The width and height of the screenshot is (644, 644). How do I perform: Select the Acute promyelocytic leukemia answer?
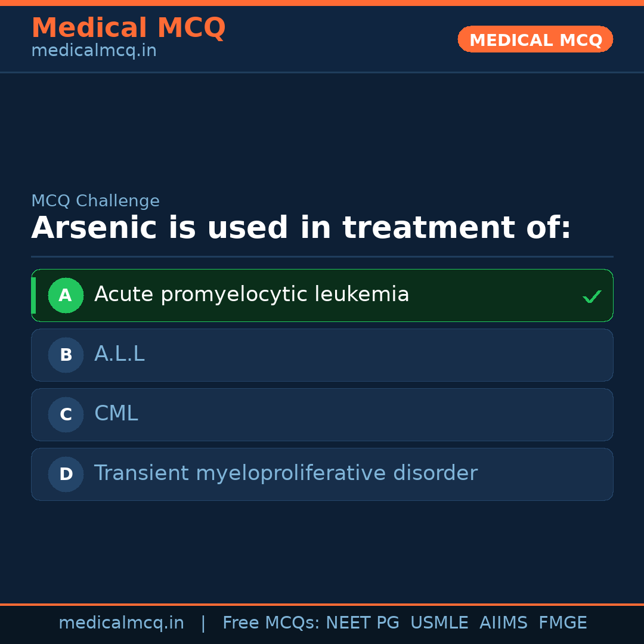[252, 295]
